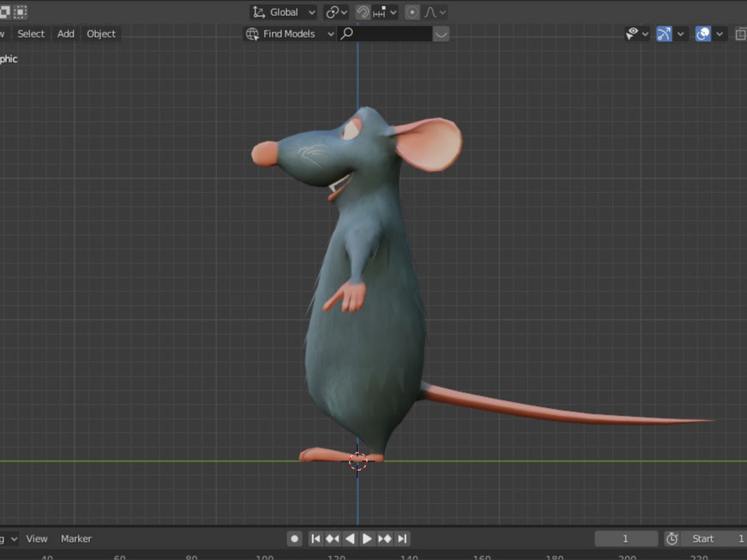747x560 pixels.
Task: Open the overlays options dropdown
Action: [x=719, y=34]
